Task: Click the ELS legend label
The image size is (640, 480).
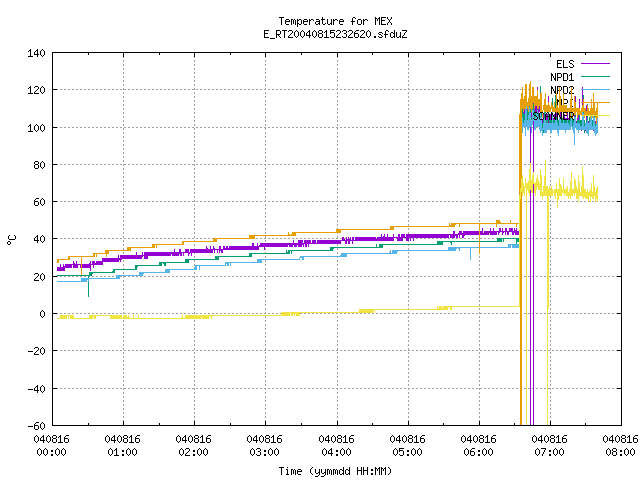Action: click(565, 64)
